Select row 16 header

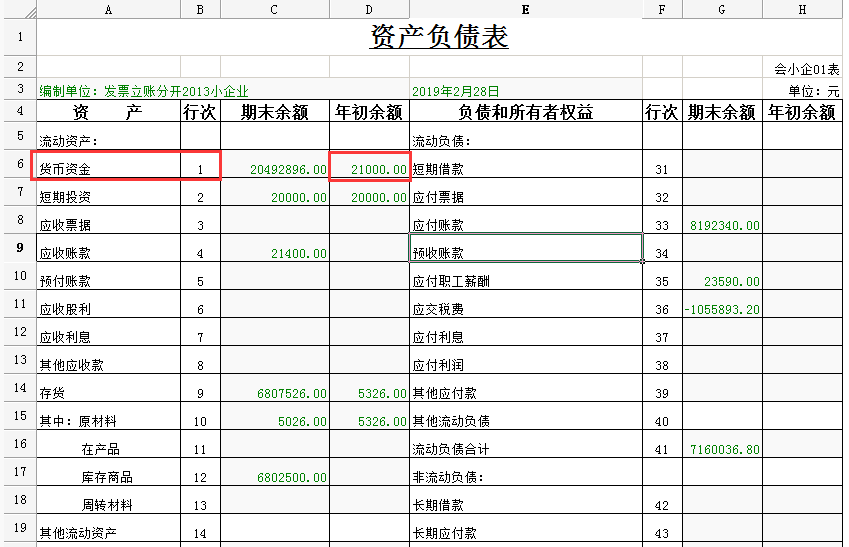(x=18, y=443)
